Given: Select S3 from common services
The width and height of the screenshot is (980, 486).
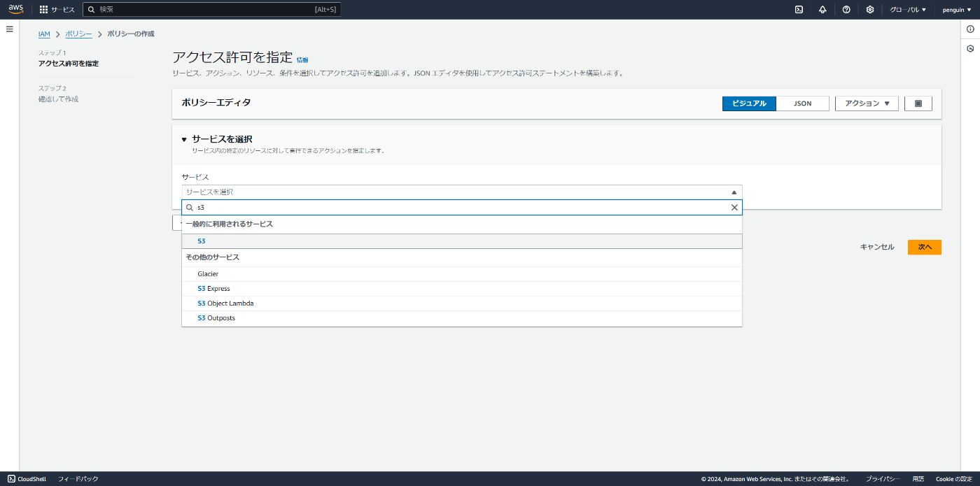Looking at the screenshot, I should tap(462, 241).
